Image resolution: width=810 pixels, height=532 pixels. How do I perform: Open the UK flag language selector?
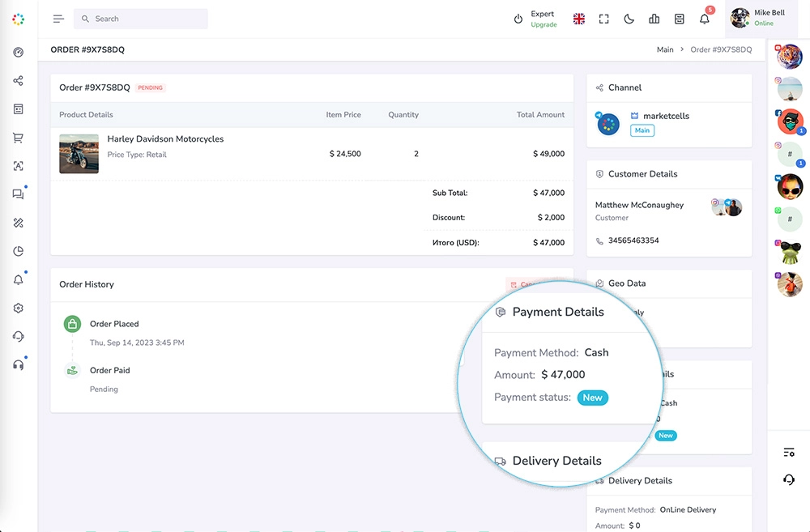point(578,19)
